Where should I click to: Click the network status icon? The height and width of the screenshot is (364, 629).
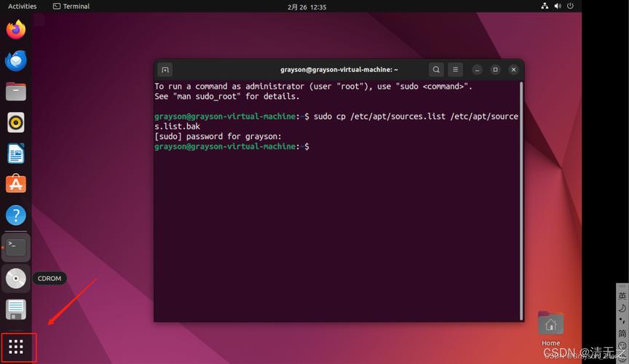pos(545,6)
